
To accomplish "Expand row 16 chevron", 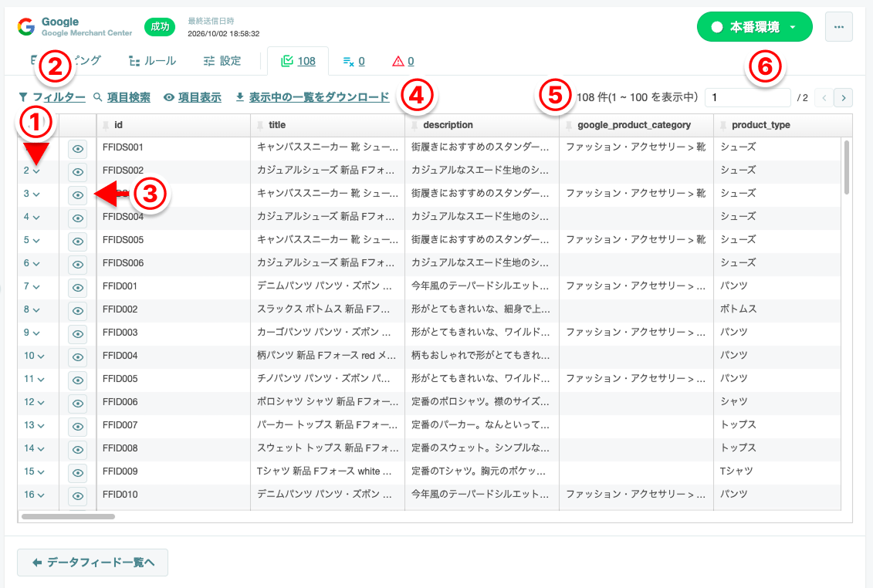I will [x=41, y=495].
